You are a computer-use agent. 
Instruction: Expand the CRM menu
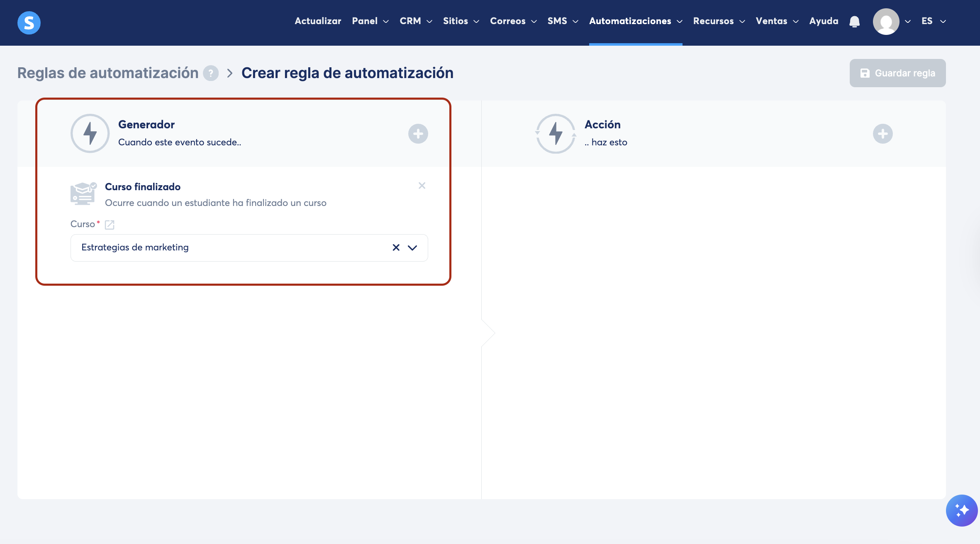416,21
